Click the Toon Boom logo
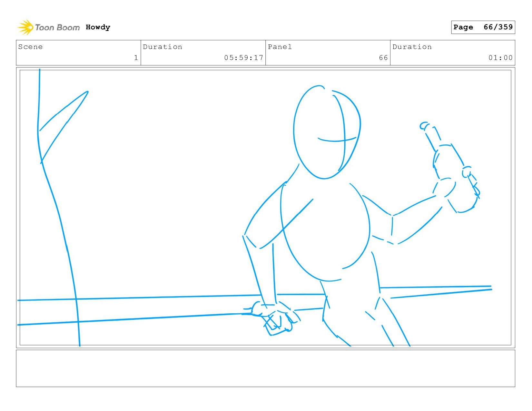The image size is (532, 411). tap(48, 27)
